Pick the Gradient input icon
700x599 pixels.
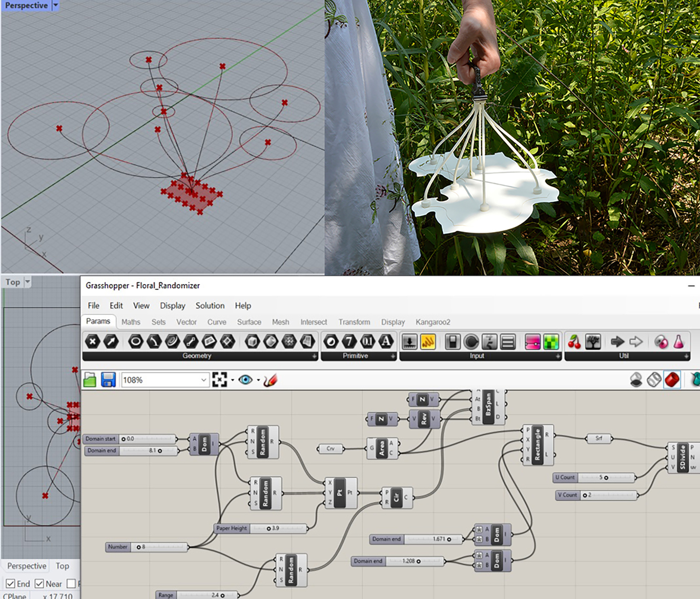point(533,342)
